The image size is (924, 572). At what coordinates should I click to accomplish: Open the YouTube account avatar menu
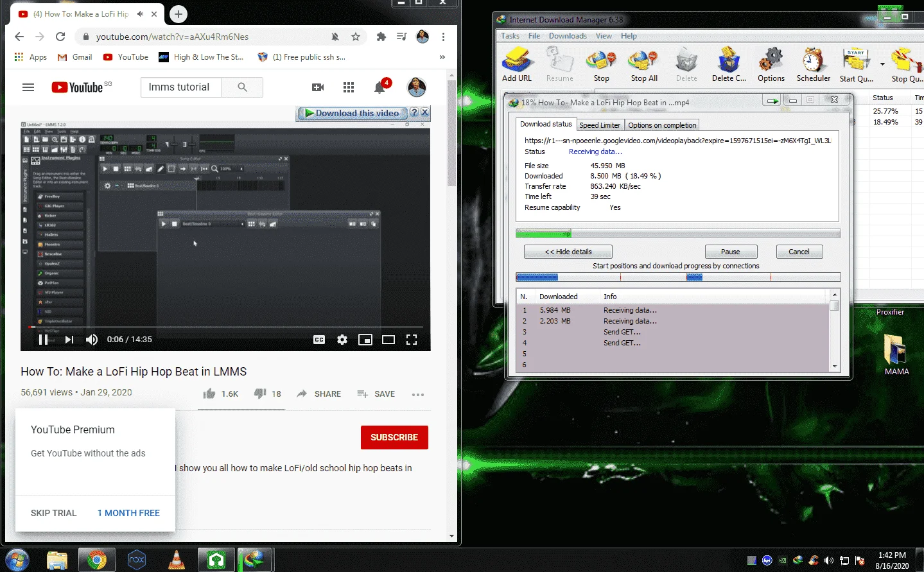(x=417, y=87)
